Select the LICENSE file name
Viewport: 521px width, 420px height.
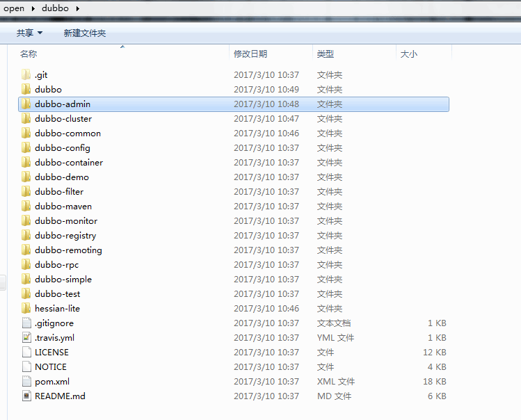pyautogui.click(x=52, y=353)
